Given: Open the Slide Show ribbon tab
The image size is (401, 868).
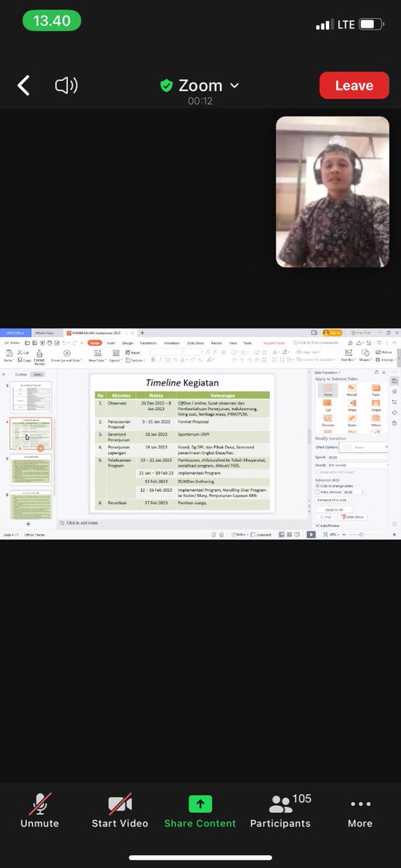Looking at the screenshot, I should click(x=195, y=343).
